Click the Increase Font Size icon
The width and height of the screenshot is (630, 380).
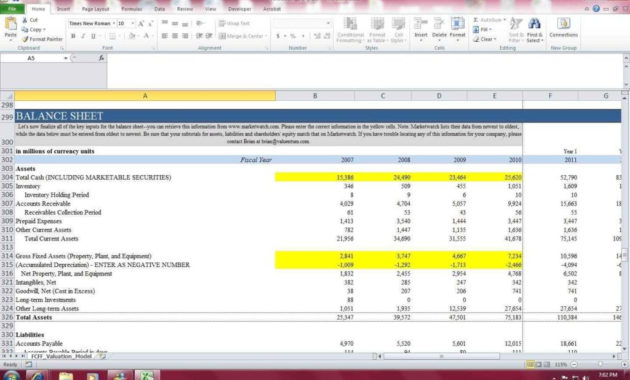(x=141, y=24)
